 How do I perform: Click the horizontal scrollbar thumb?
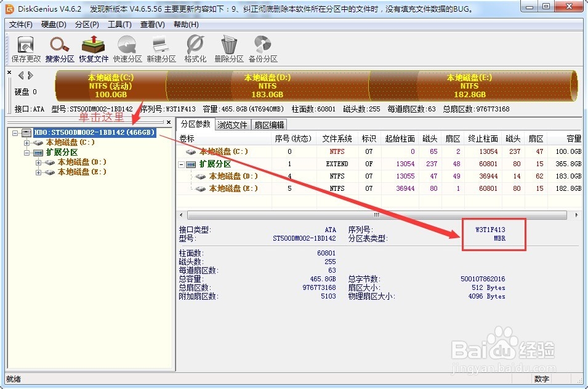coord(377,215)
